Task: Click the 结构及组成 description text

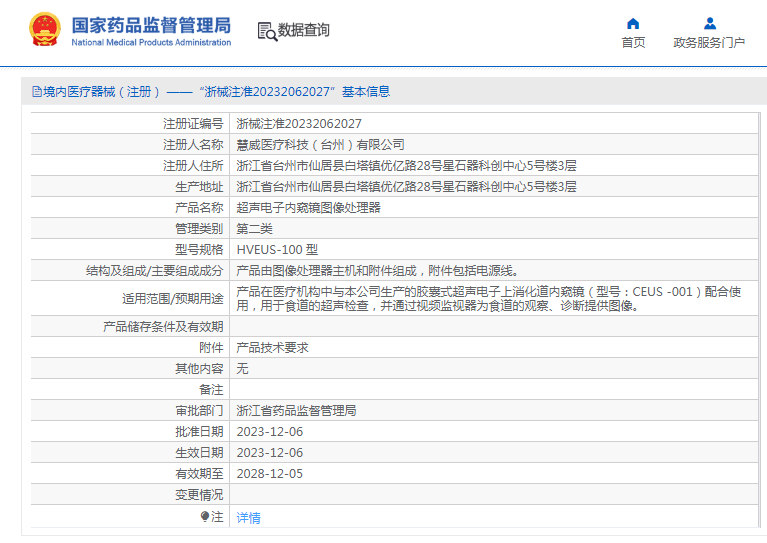Action: (377, 271)
